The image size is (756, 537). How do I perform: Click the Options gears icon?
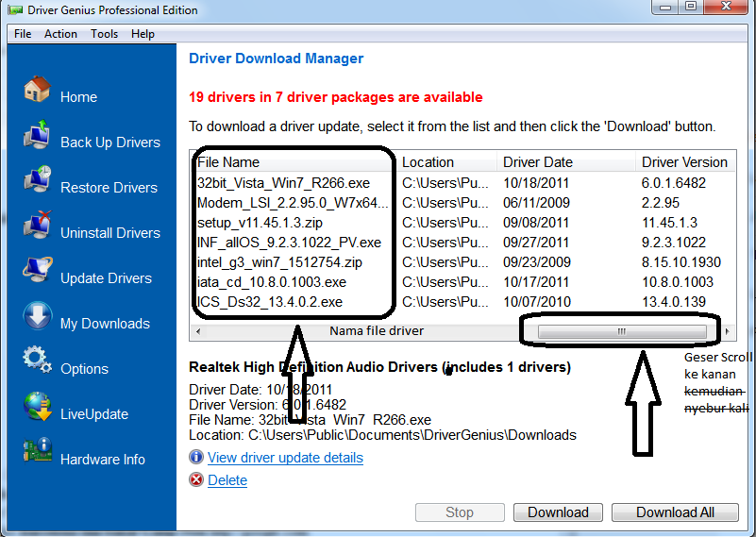(37, 360)
